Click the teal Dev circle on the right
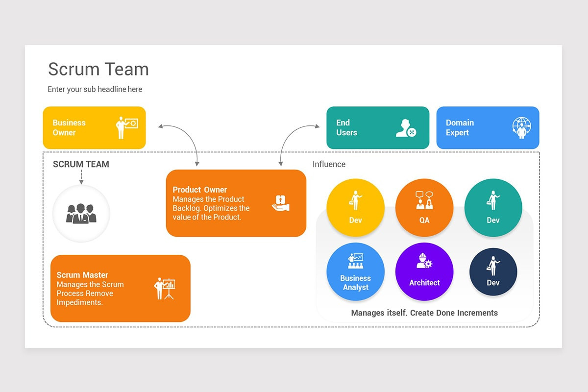588x392 pixels. click(493, 207)
